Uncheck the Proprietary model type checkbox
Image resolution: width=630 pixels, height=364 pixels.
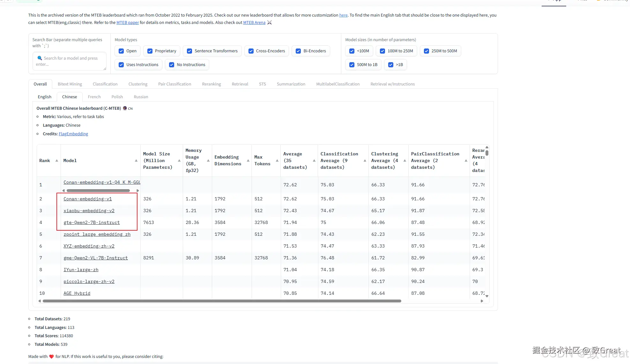click(150, 51)
